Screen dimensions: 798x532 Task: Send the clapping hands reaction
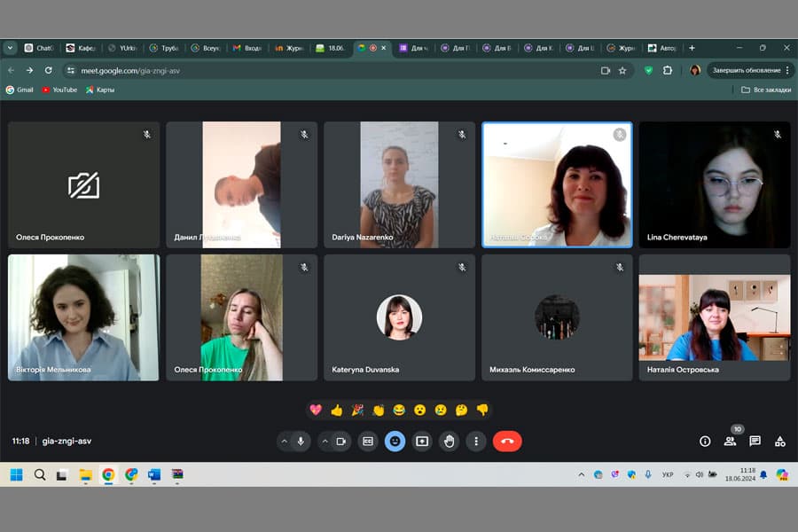coord(378,410)
